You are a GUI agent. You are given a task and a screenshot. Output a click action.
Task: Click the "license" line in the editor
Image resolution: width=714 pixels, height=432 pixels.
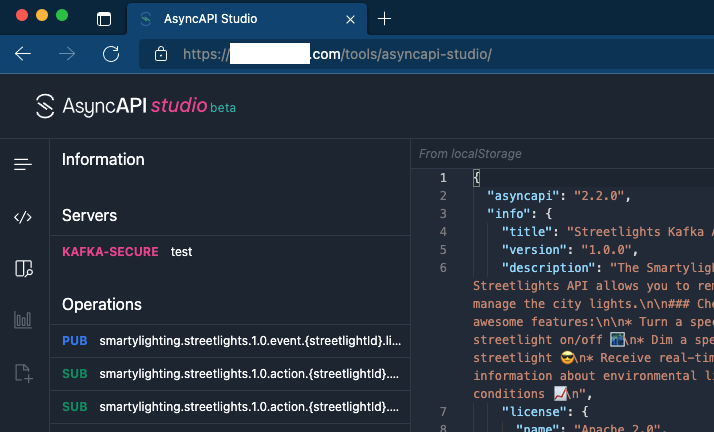(x=545, y=412)
